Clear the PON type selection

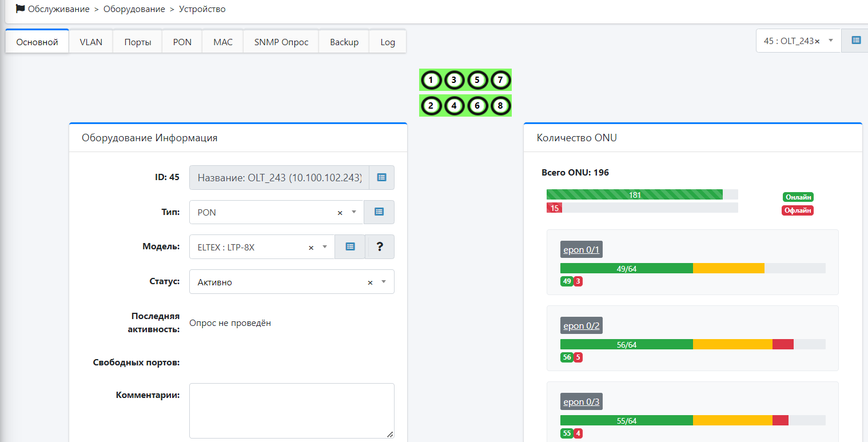pos(340,213)
